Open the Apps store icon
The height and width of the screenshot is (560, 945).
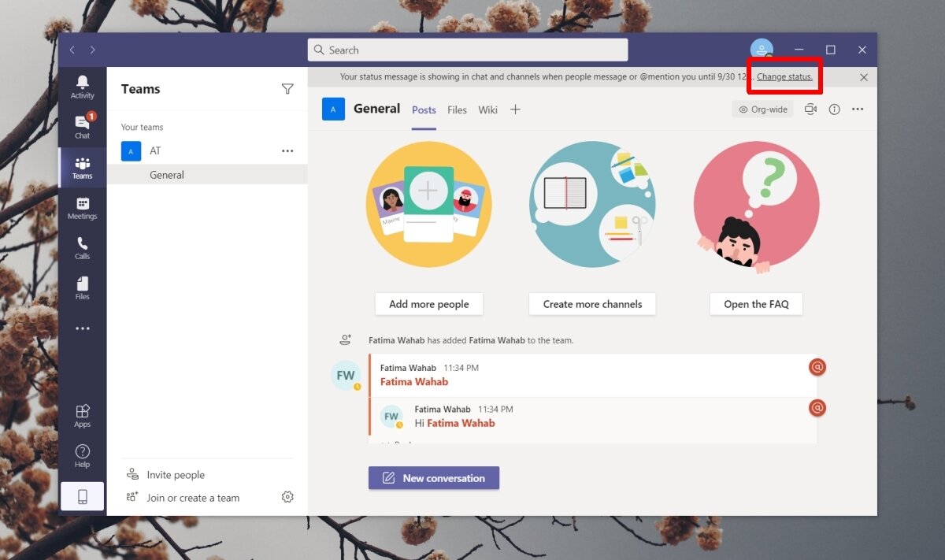point(82,415)
